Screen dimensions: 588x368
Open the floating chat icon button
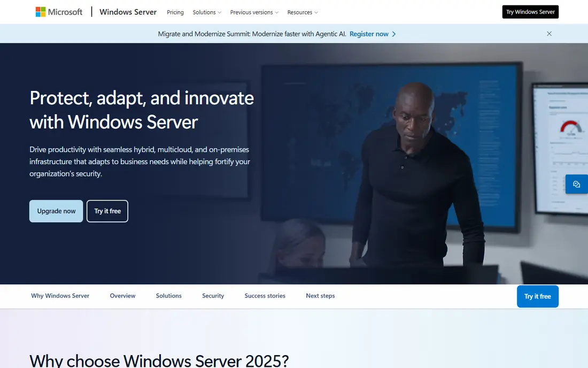(x=576, y=184)
